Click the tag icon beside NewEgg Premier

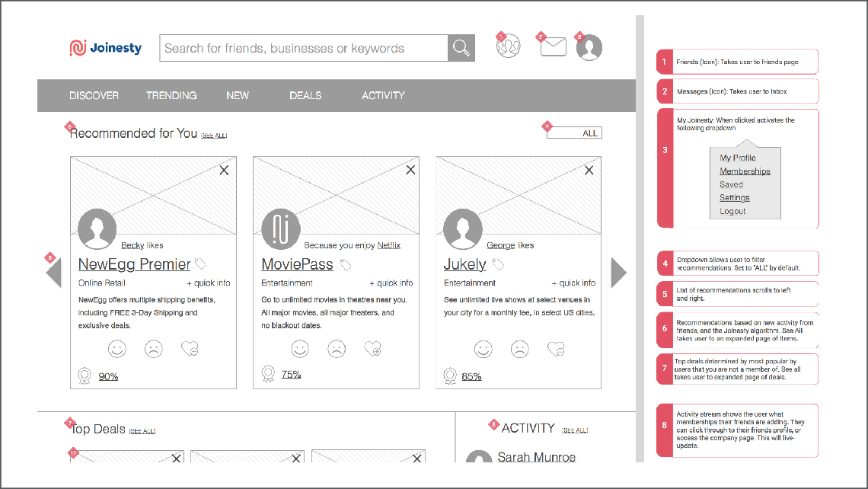coord(200,264)
